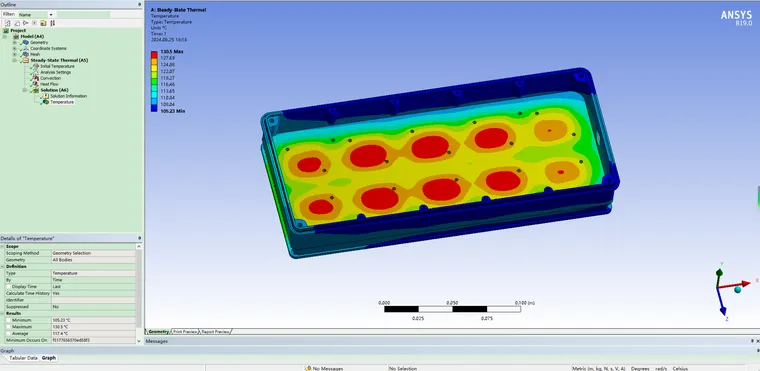The image size is (760, 371).
Task: Click the Temperature result icon in tree
Action: point(46,102)
